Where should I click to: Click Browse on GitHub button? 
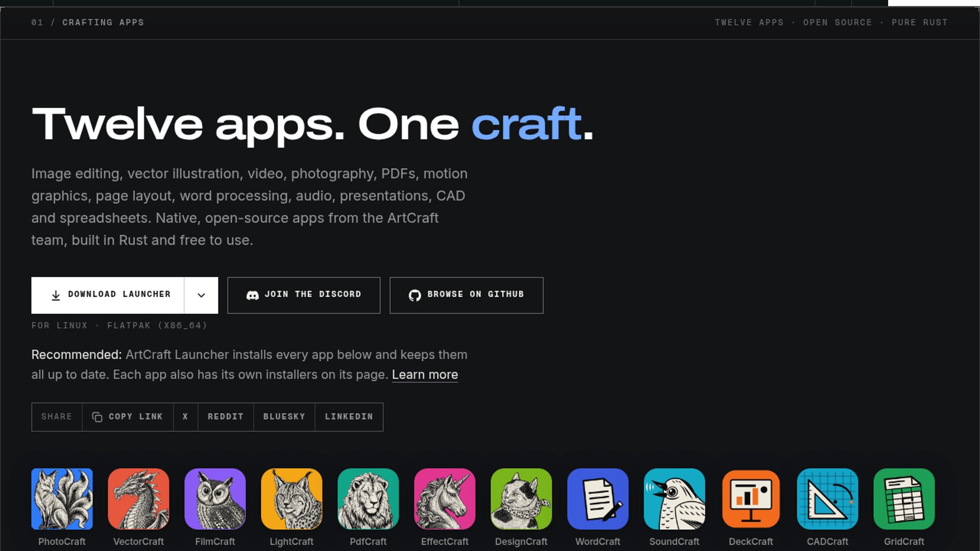(x=467, y=295)
